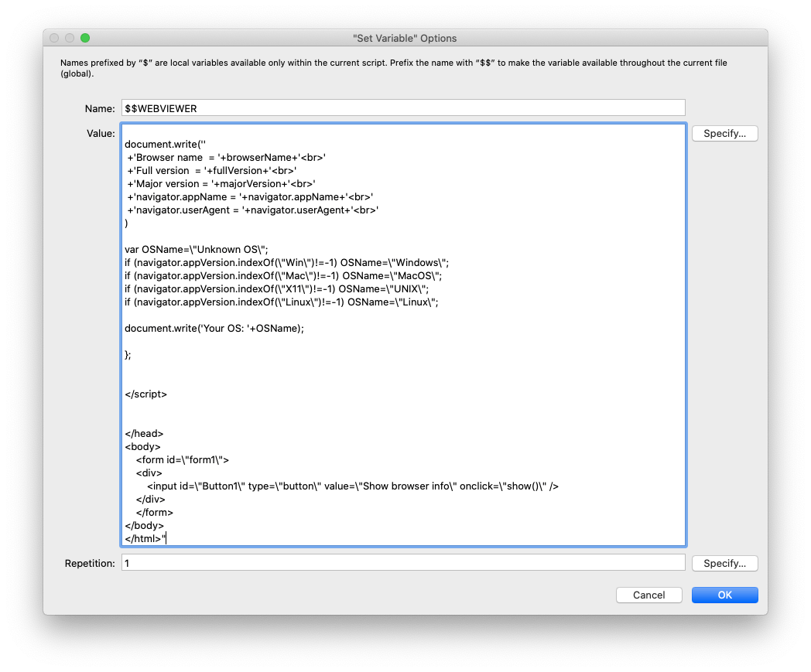This screenshot has height=672, width=811.
Task: Click the Cancel button
Action: 648,595
